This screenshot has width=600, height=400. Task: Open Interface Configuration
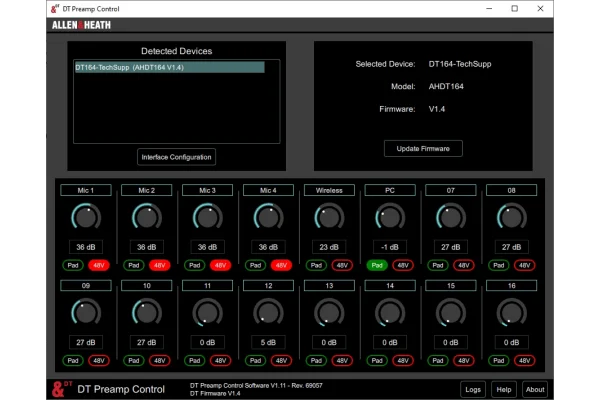176,157
